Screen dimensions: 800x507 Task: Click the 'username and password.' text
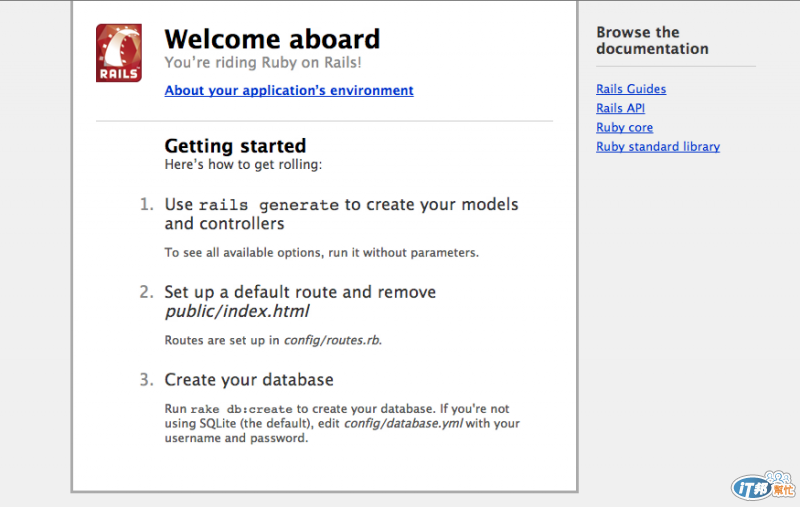tap(236, 438)
